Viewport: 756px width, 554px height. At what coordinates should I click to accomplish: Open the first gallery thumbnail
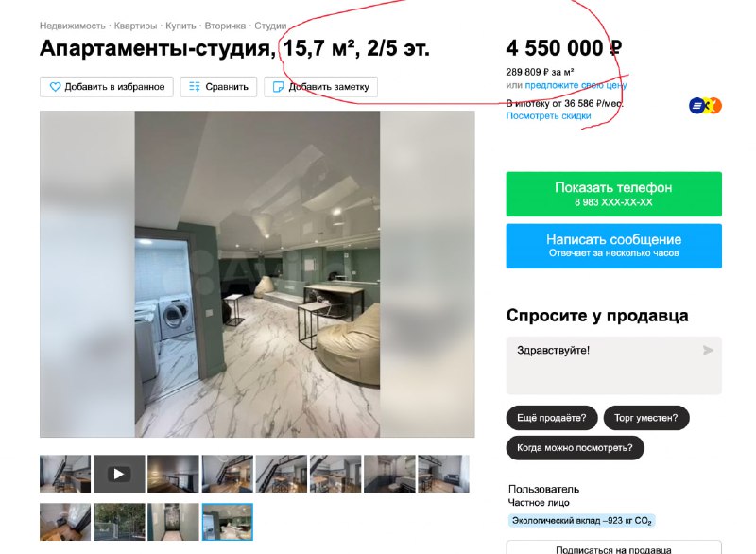pyautogui.click(x=65, y=474)
